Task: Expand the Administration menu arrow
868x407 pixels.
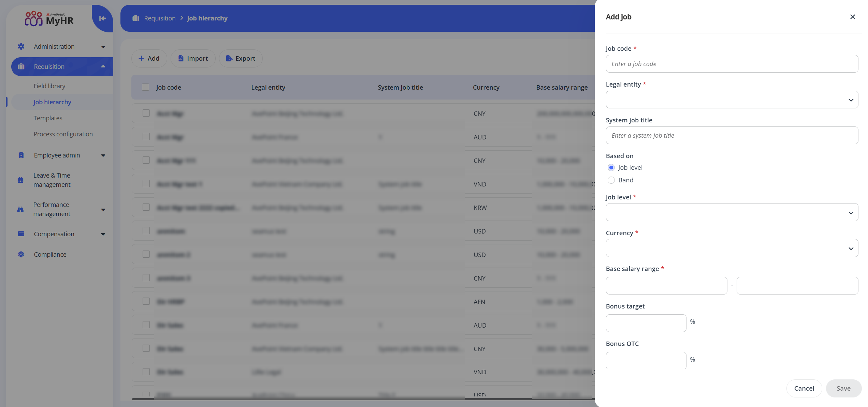Action: (103, 47)
